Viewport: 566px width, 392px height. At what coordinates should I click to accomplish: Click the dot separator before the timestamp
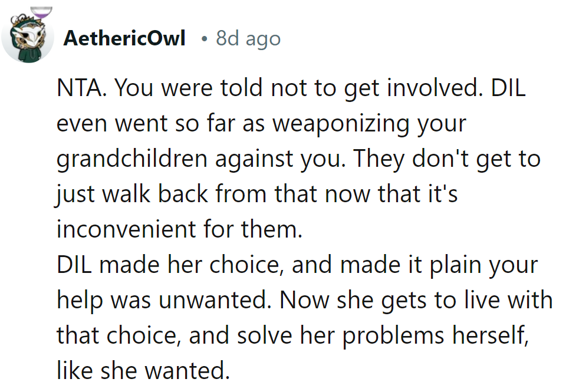pos(205,39)
